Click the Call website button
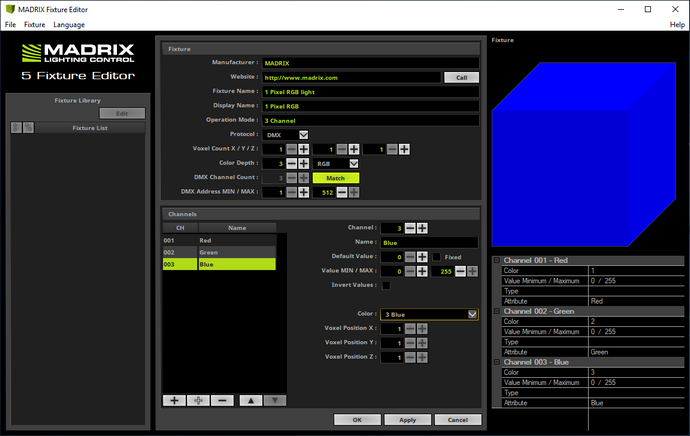 pos(462,77)
